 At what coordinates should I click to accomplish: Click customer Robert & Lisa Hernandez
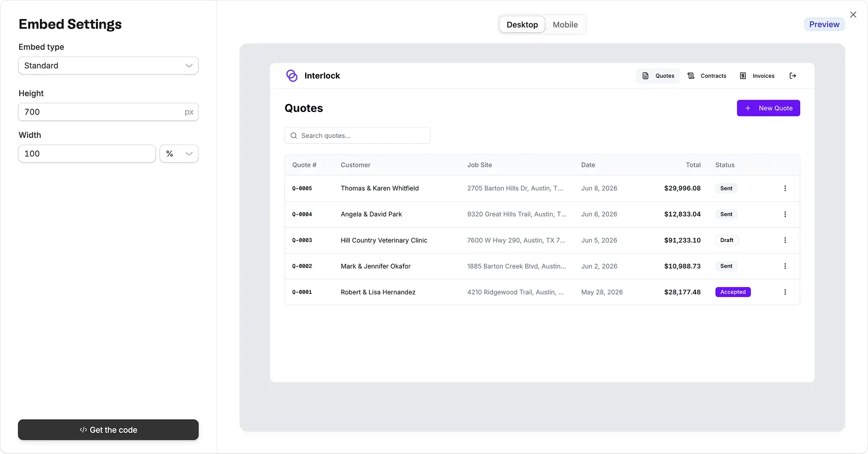pos(378,292)
